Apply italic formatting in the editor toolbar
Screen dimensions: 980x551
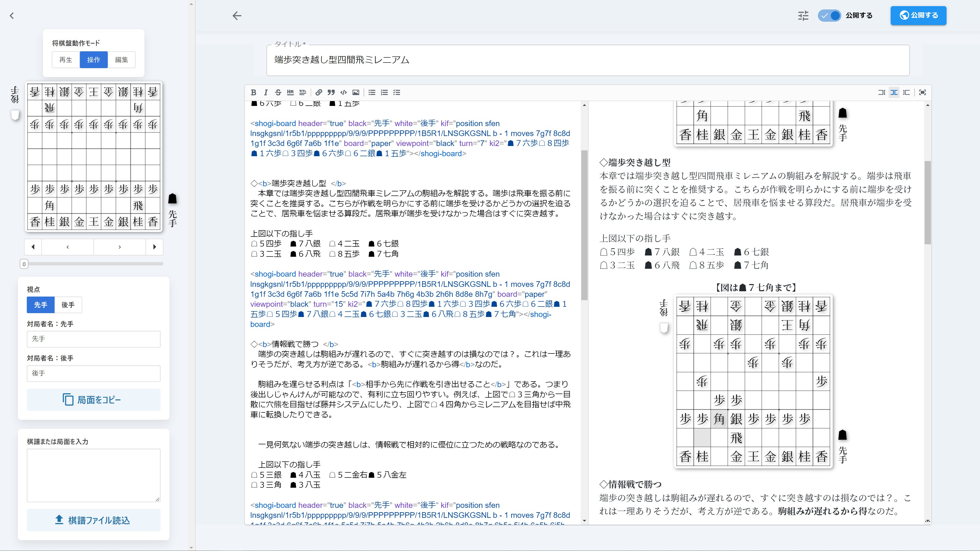[265, 92]
